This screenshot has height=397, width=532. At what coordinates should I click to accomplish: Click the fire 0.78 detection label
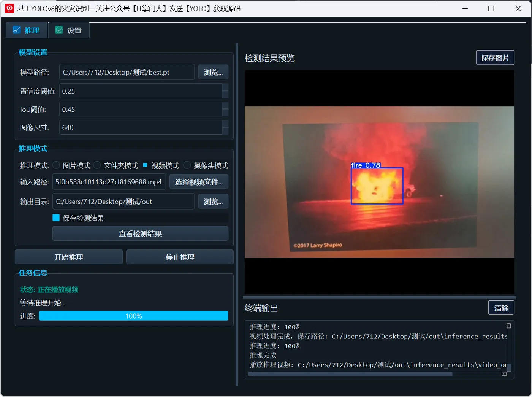tap(366, 165)
